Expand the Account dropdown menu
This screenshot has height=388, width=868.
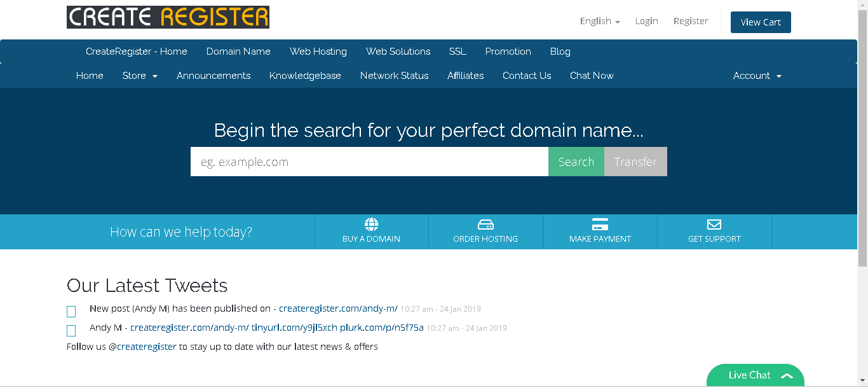click(x=757, y=76)
